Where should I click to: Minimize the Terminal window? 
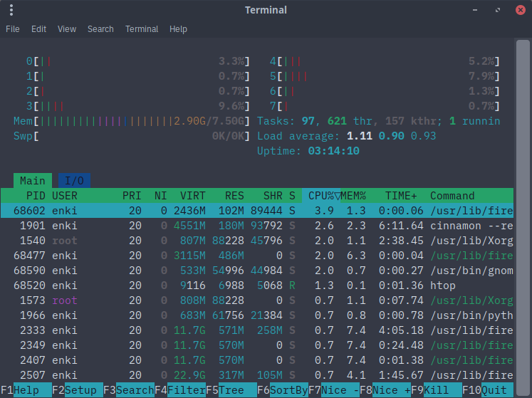pyautogui.click(x=475, y=10)
